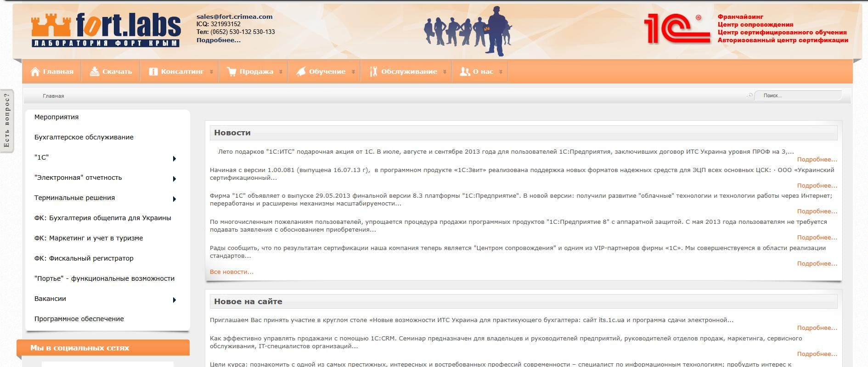Click the Главная breadcrumb link
This screenshot has height=367, width=868.
53,96
